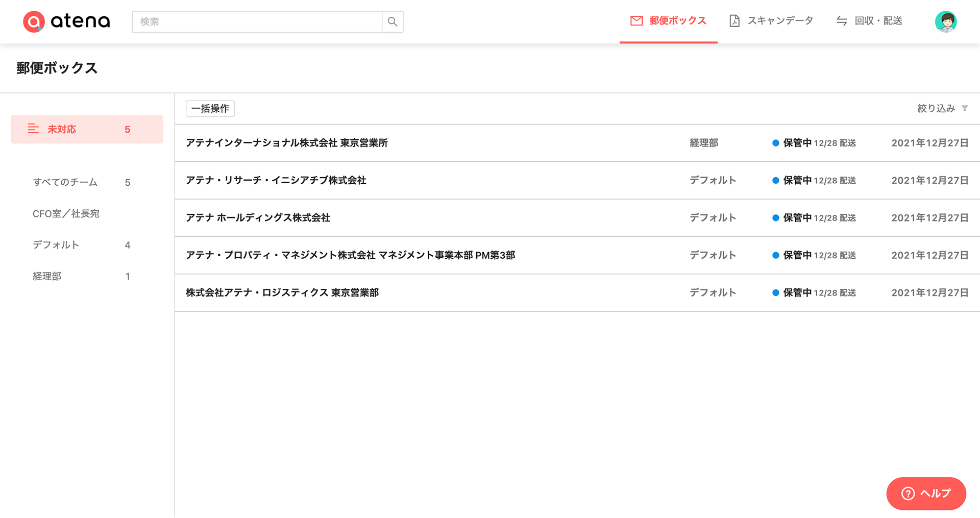Focus the 検索 search field

pos(257,21)
